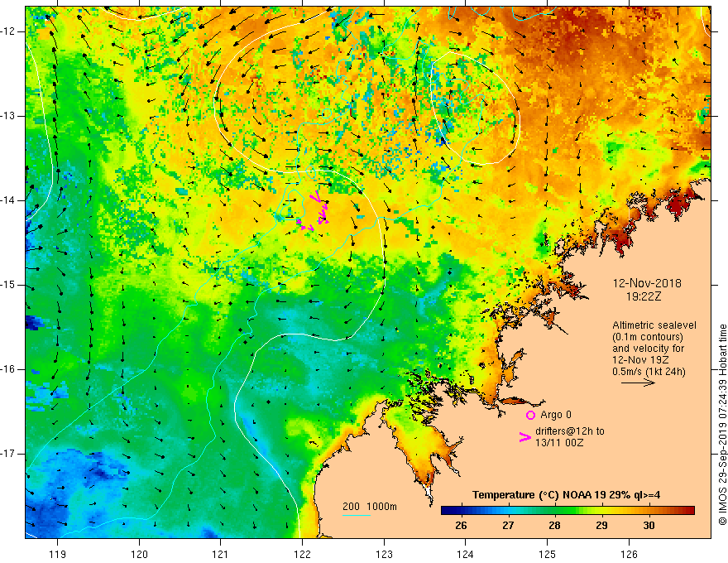Click the magenta Argo 0 circle marker
The width and height of the screenshot is (728, 563).
pyautogui.click(x=530, y=415)
